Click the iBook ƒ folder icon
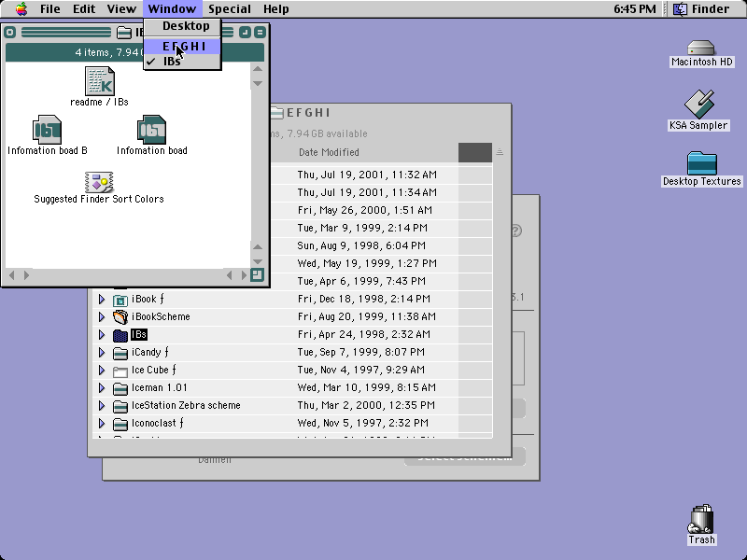The image size is (747, 560). [x=120, y=300]
